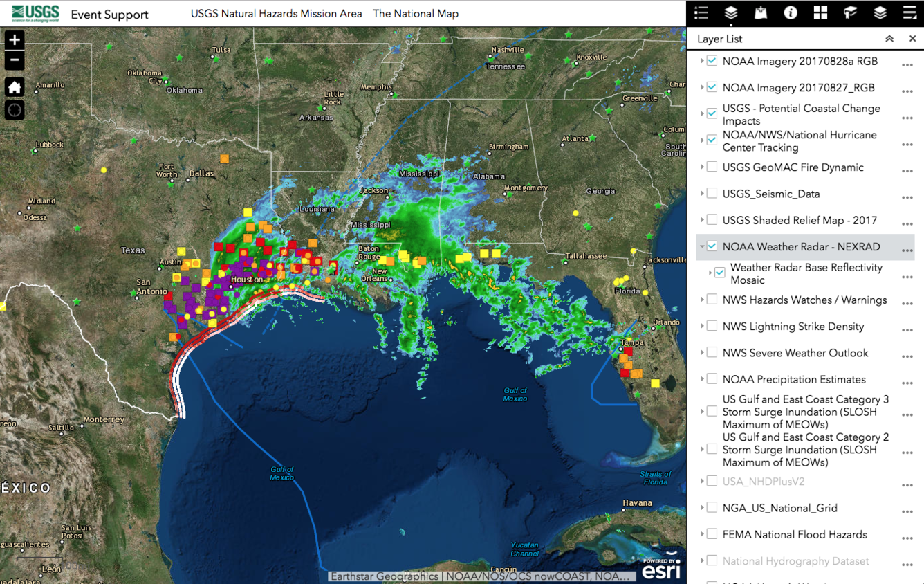
Task: Enable USGS_Seismic_Data layer checkbox
Action: coord(712,193)
